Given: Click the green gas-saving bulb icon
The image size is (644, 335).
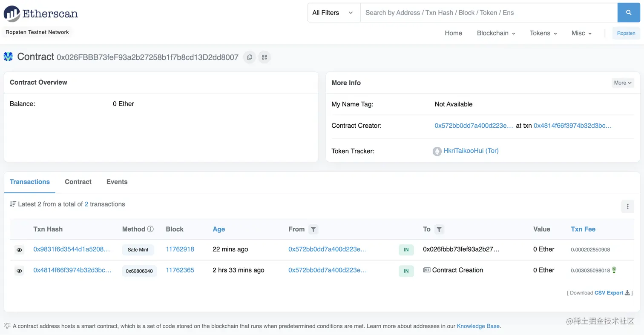Looking at the screenshot, I should pos(614,270).
